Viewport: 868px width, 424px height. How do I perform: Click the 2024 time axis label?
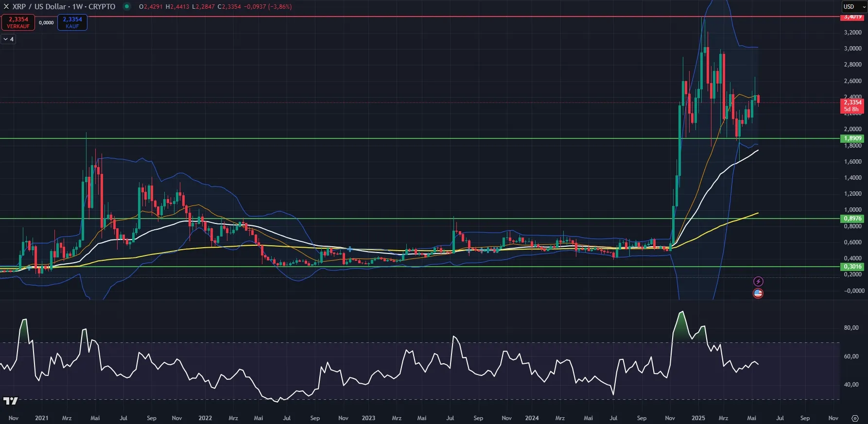point(532,418)
